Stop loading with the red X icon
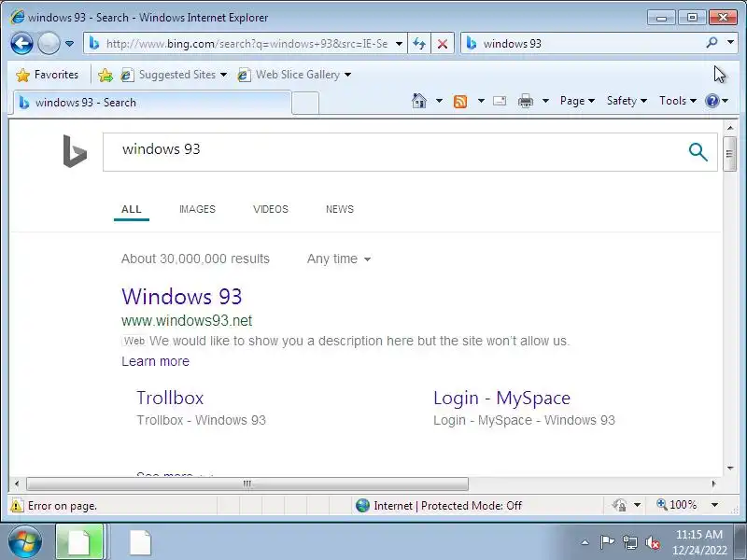The height and width of the screenshot is (560, 747). pyautogui.click(x=443, y=44)
